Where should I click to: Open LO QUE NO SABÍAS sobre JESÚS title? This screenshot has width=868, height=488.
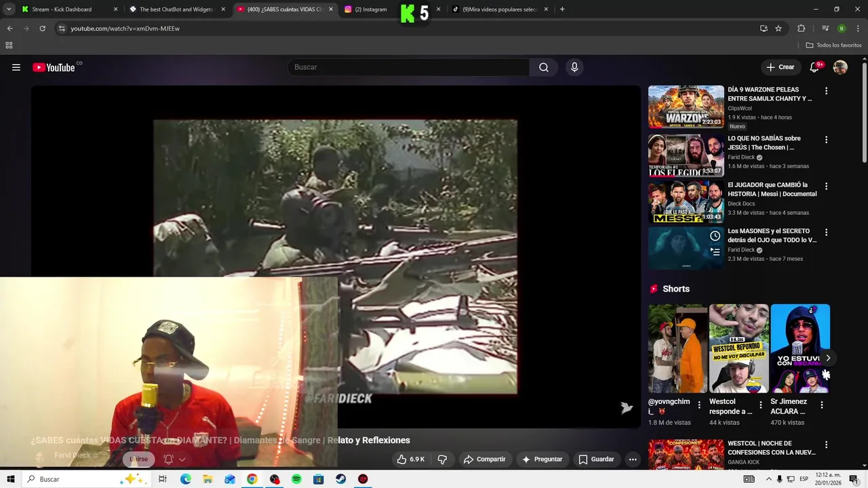tap(764, 143)
